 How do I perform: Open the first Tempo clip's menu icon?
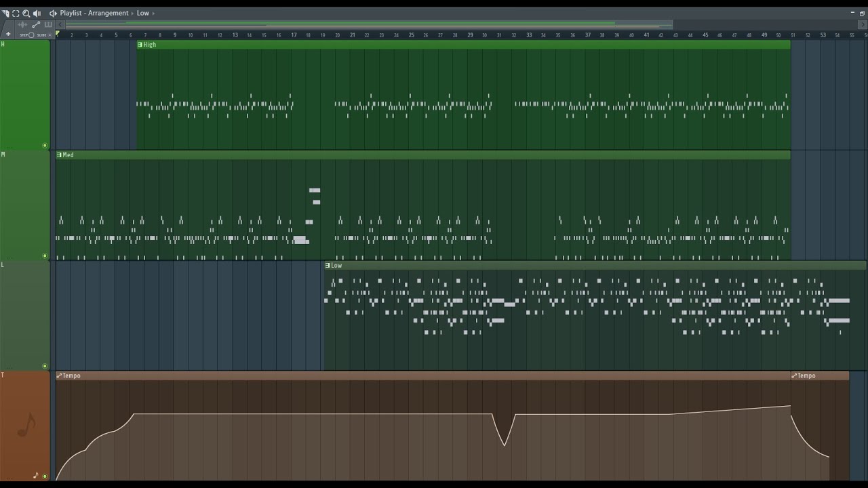point(59,375)
